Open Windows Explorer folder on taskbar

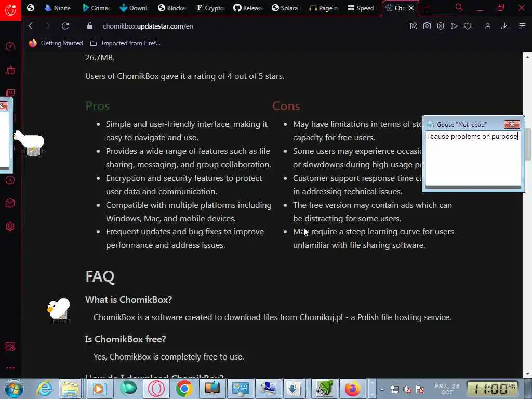pos(70,389)
